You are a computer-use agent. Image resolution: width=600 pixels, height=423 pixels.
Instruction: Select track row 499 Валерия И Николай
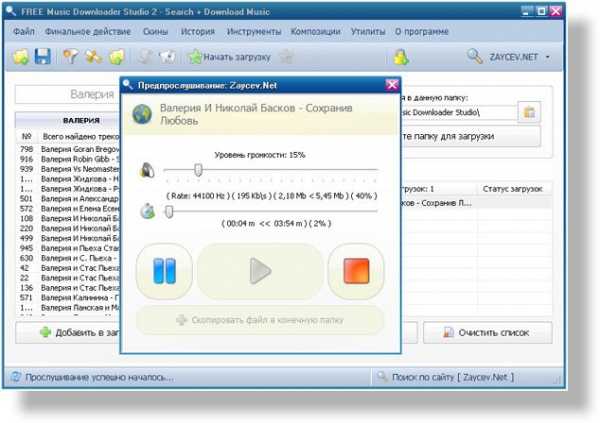(x=69, y=238)
